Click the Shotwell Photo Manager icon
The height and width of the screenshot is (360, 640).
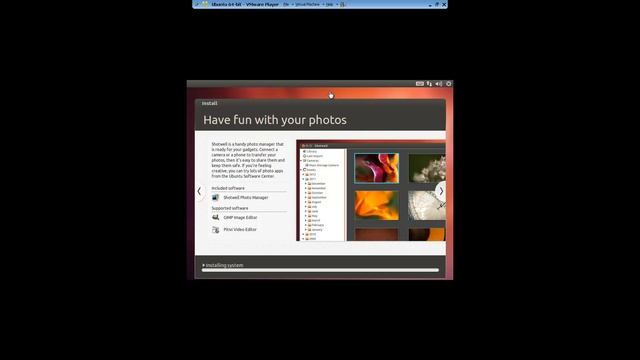coord(216,198)
